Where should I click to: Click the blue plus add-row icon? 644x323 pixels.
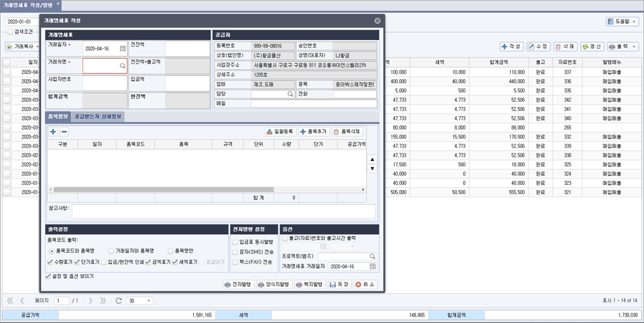(53, 132)
